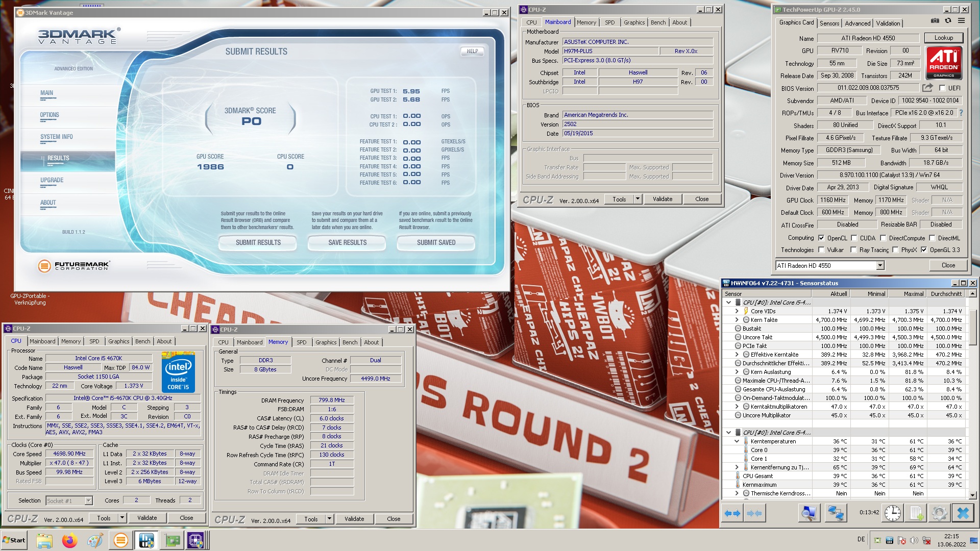The image size is (980, 551).
Task: Switch to HWiNFO taskbar button
Action: click(146, 540)
